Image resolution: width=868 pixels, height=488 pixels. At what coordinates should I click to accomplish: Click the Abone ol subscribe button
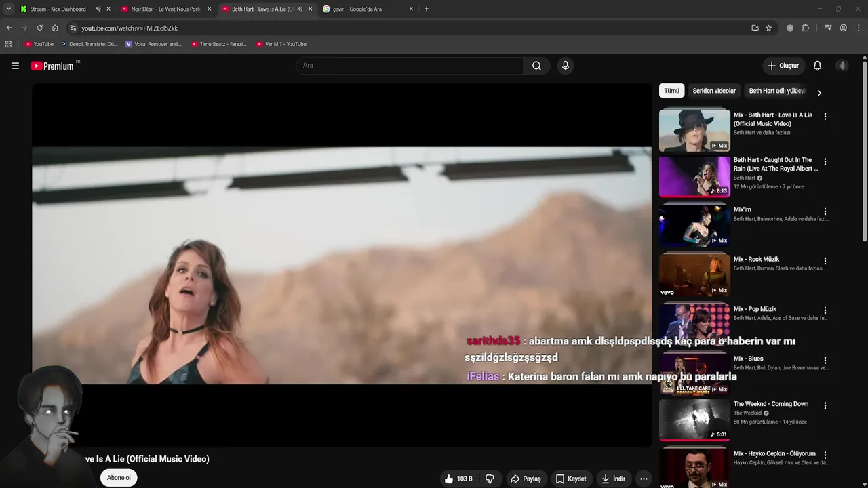pos(119,478)
